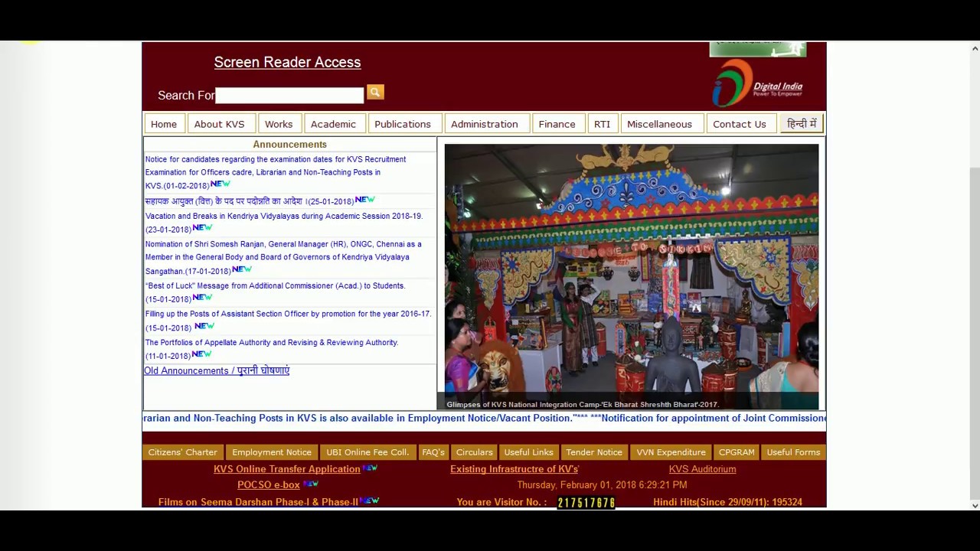This screenshot has width=980, height=551.
Task: Open Existing Infrastructre of KV's link
Action: pos(514,469)
